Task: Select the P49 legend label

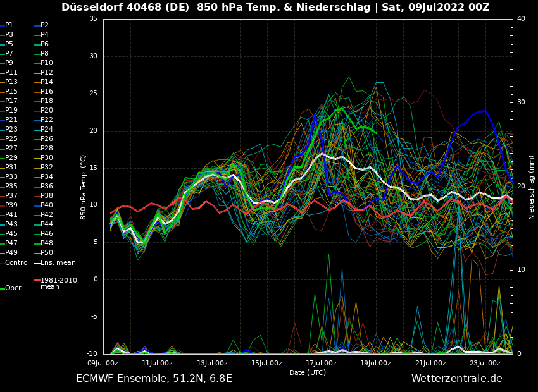Action: (11, 253)
